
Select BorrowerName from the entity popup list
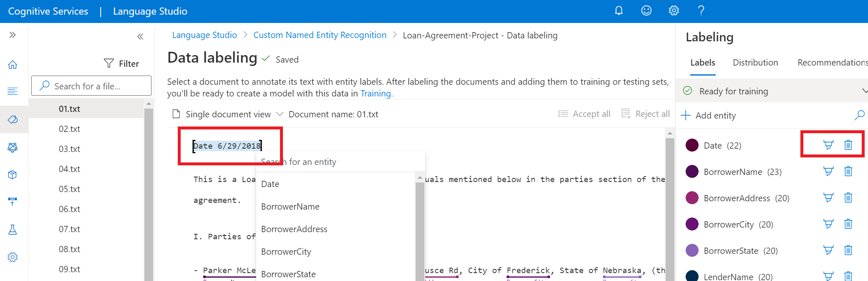290,207
